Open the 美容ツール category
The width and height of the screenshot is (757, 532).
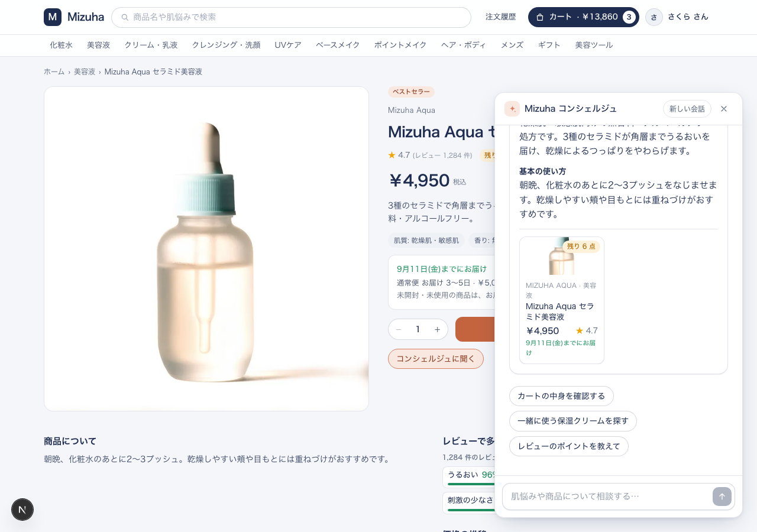pyautogui.click(x=594, y=45)
